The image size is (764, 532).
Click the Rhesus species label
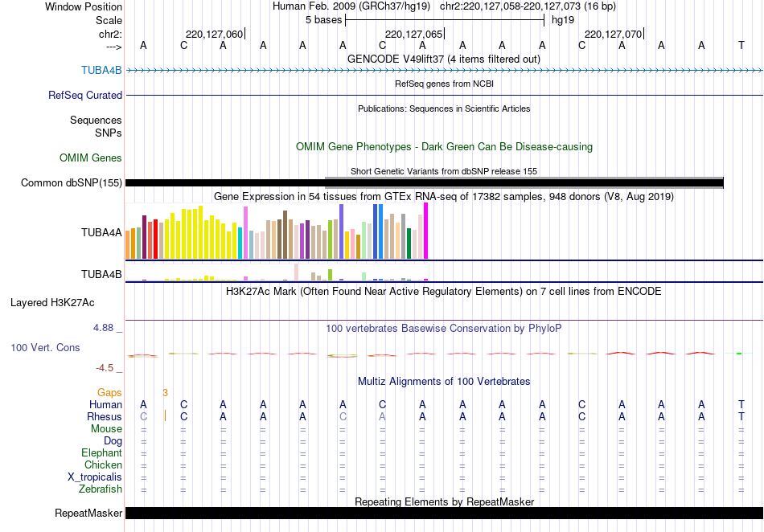click(105, 417)
